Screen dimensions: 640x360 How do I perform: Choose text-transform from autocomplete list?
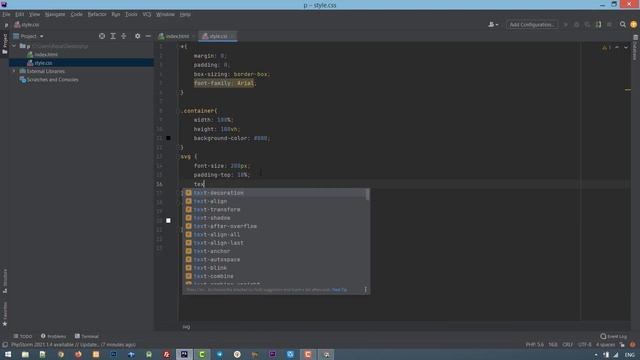pyautogui.click(x=274, y=209)
